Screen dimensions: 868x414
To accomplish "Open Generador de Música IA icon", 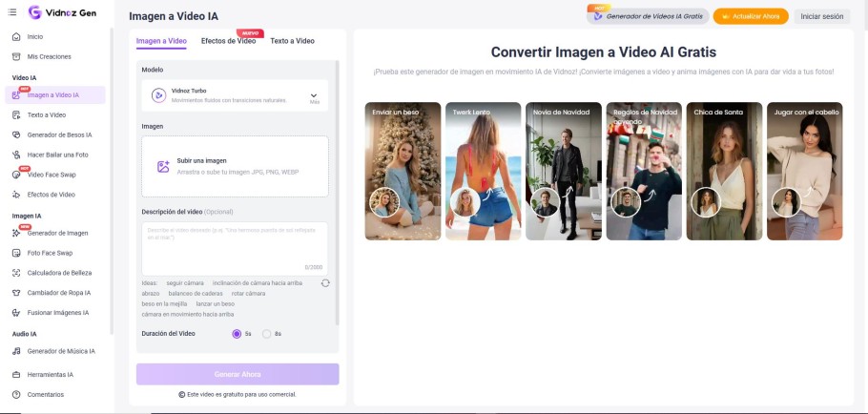I will [16, 351].
